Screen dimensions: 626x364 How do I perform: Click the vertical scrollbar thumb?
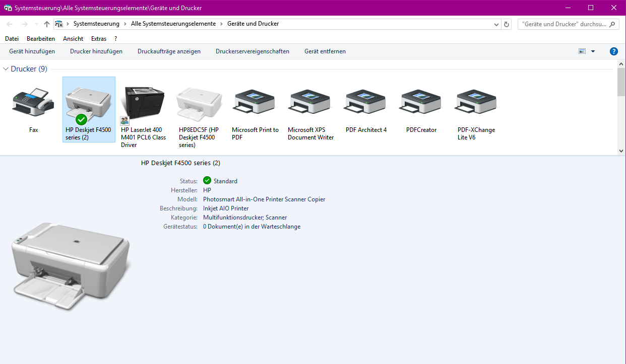(x=621, y=83)
